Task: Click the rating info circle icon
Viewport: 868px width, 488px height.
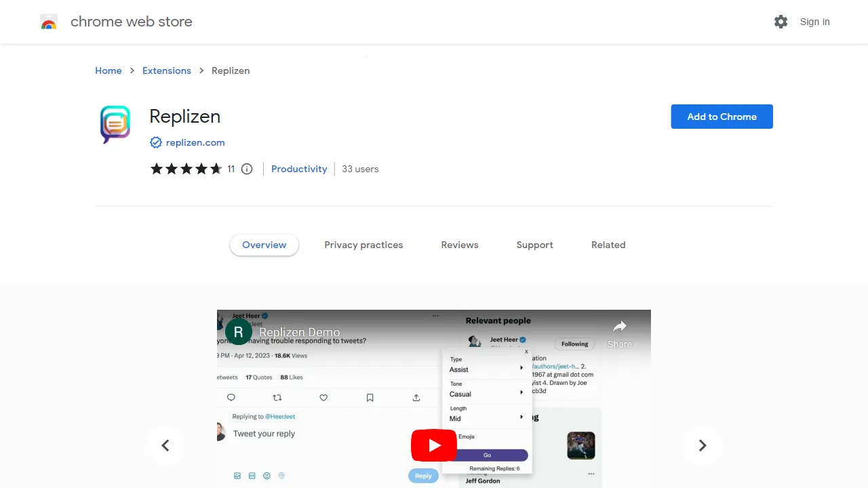Action: (x=247, y=169)
